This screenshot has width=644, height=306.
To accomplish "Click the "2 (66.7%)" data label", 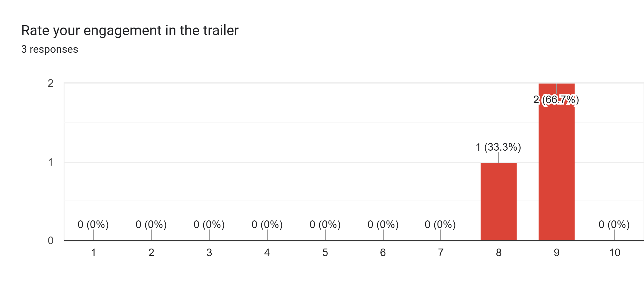I will (x=556, y=100).
